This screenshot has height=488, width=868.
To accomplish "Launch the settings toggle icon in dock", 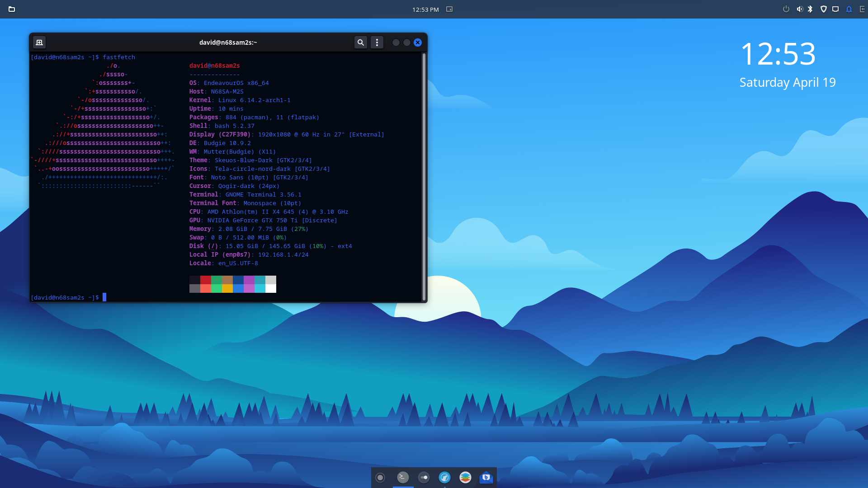I will [x=424, y=477].
